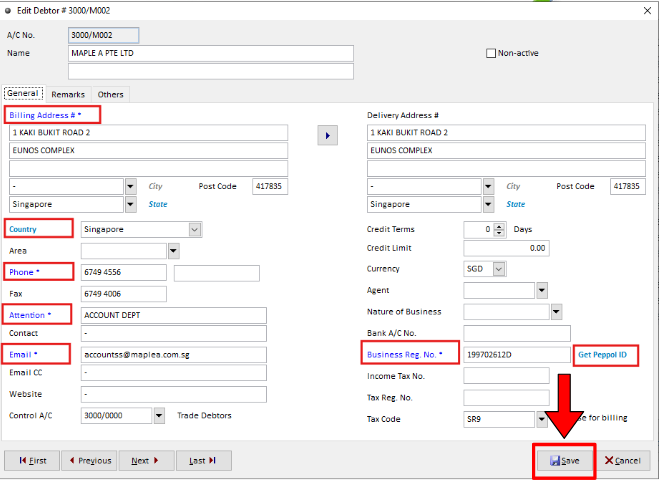Click the Control A/C field 3000/0000
Screen dimensions: 659x481
coord(116,416)
